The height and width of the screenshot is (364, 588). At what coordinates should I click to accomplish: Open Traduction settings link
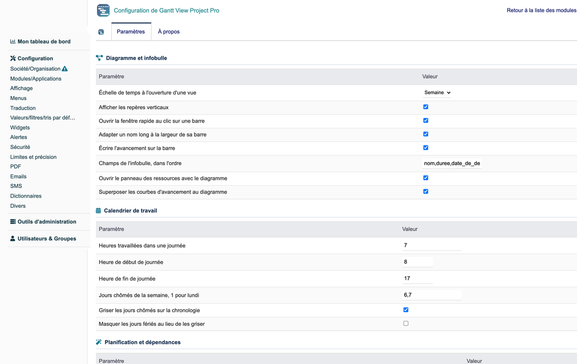coord(23,108)
